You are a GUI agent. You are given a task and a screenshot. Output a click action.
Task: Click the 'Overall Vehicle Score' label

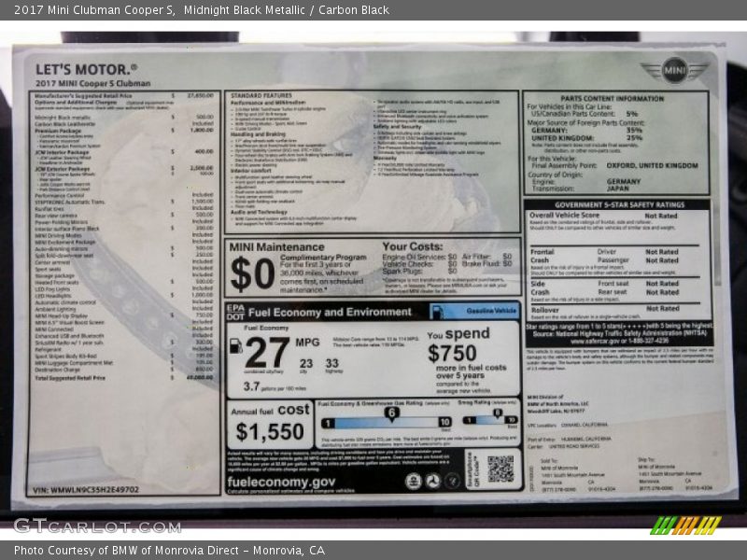pos(565,216)
